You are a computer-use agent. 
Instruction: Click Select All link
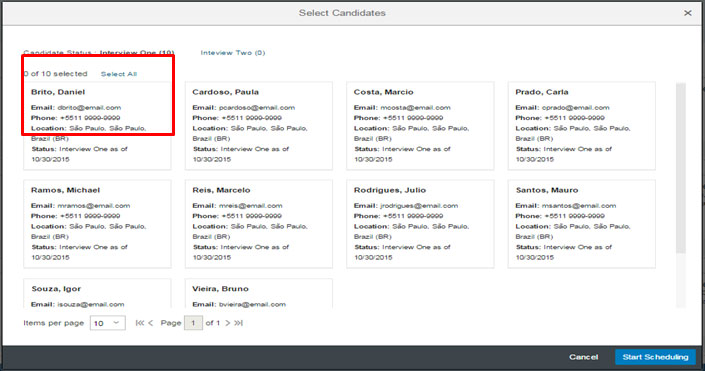(x=119, y=74)
